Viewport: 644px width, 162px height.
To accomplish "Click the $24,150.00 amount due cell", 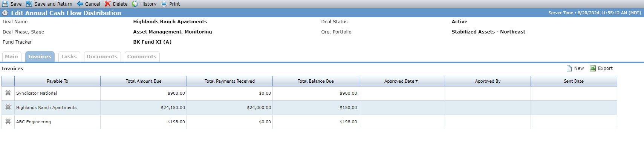I will coord(144,107).
